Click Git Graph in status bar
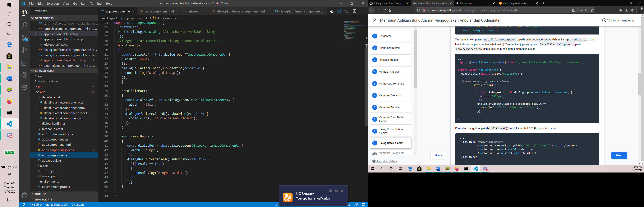The height and width of the screenshot is (207, 644). 77,205
